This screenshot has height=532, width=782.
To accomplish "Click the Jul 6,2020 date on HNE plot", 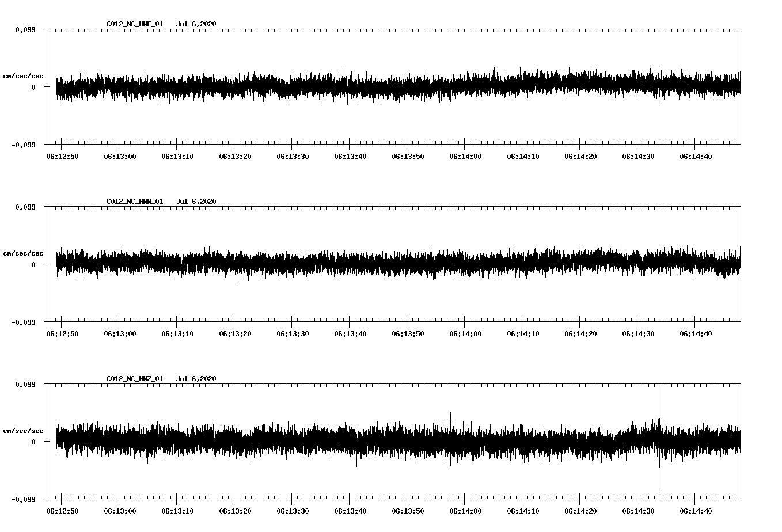I will click(196, 24).
